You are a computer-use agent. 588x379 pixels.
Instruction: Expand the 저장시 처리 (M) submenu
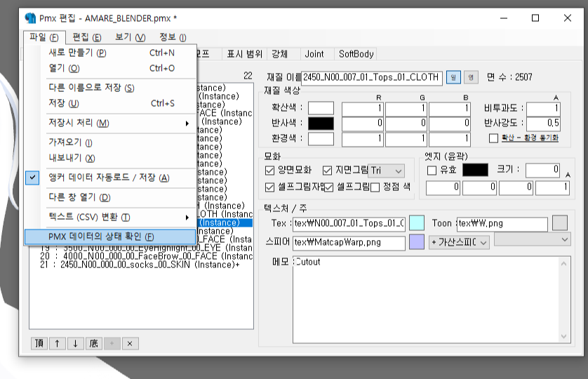[110, 123]
